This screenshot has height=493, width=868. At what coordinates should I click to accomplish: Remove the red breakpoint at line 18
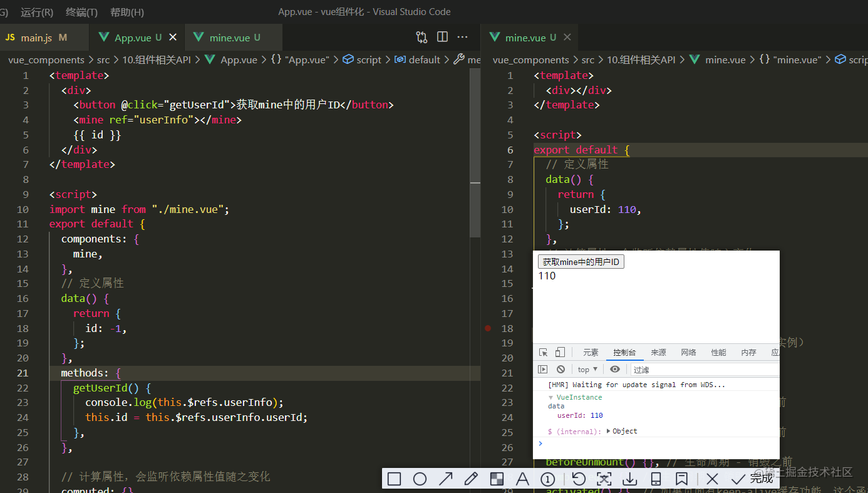tap(488, 328)
